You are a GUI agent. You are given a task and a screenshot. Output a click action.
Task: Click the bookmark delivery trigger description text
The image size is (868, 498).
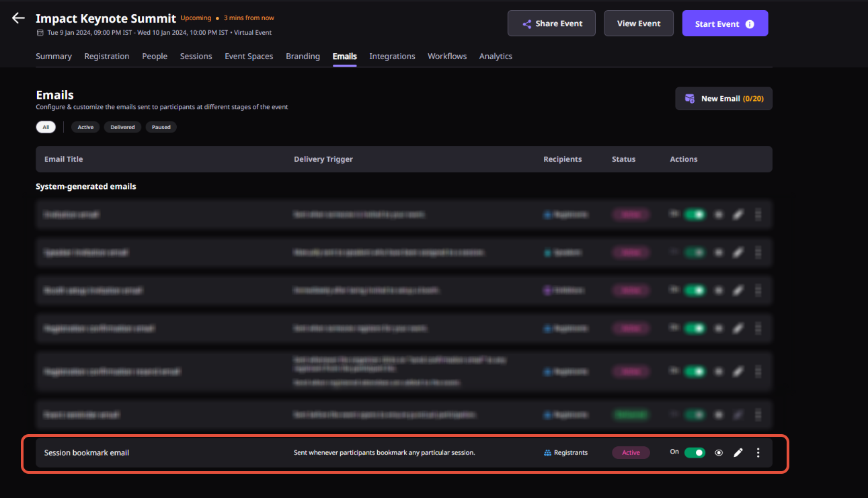pos(385,453)
